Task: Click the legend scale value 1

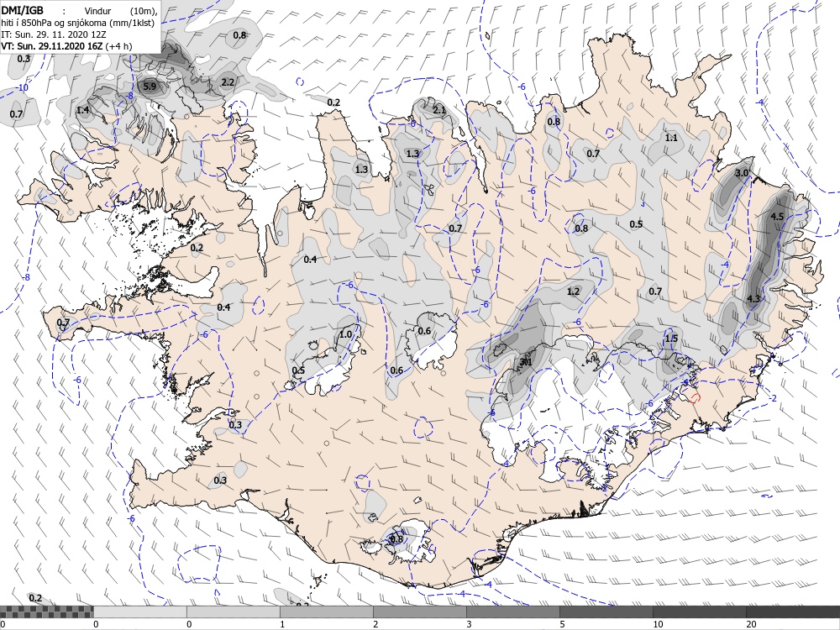Action: pyautogui.click(x=281, y=624)
